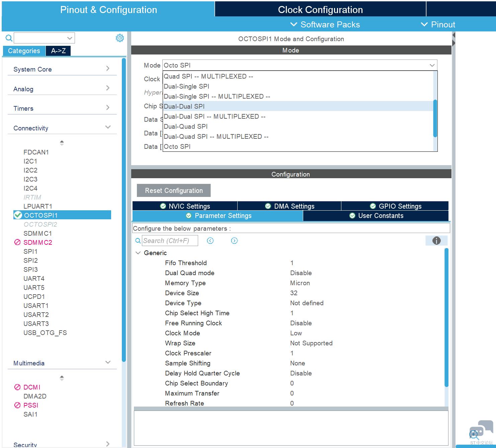Click the info icon in parameter settings
The height and width of the screenshot is (448, 496).
pos(436,240)
